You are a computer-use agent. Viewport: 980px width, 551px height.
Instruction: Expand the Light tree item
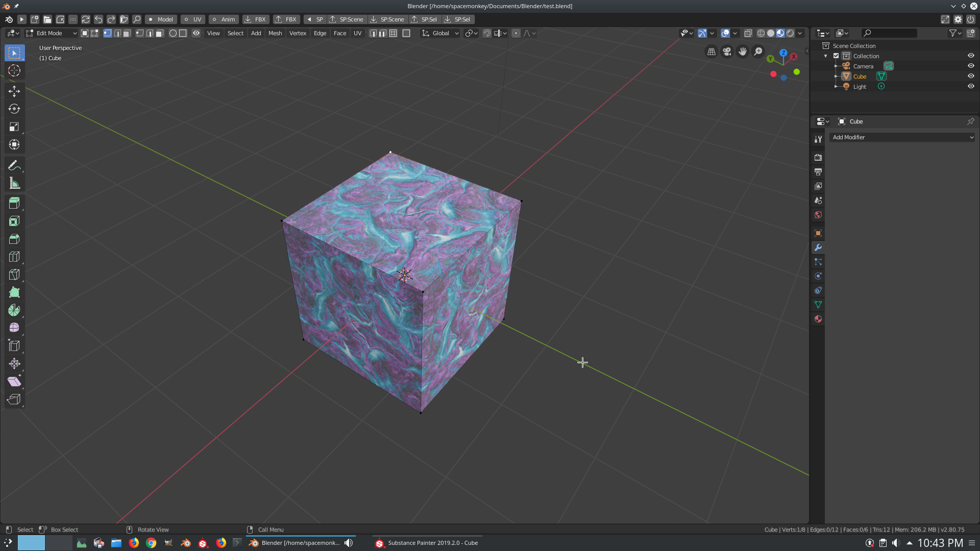click(836, 86)
